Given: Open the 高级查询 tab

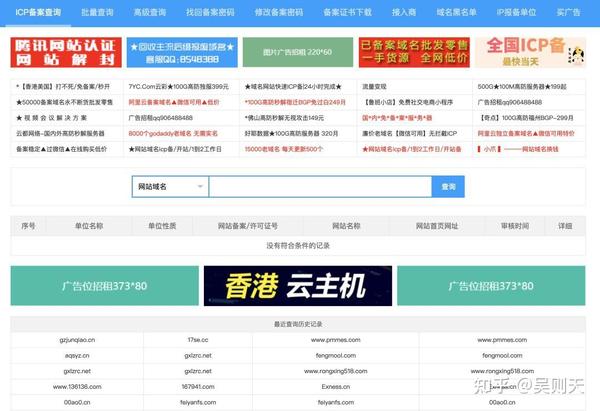Looking at the screenshot, I should [x=150, y=12].
